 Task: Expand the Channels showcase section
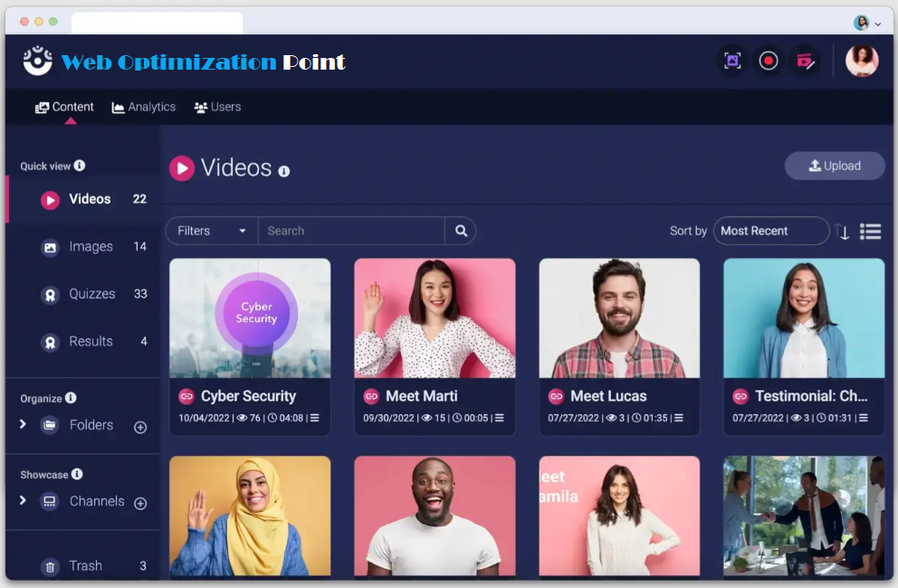[x=23, y=502]
